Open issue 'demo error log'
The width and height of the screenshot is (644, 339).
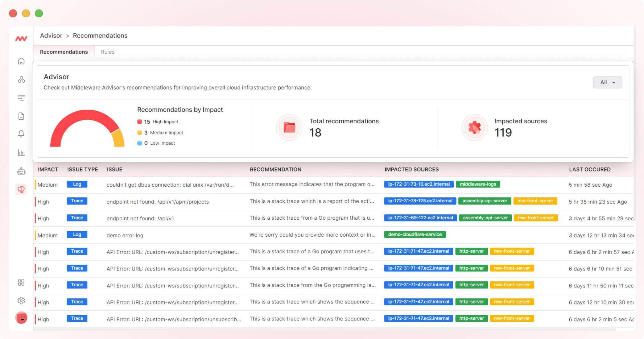[x=125, y=235]
